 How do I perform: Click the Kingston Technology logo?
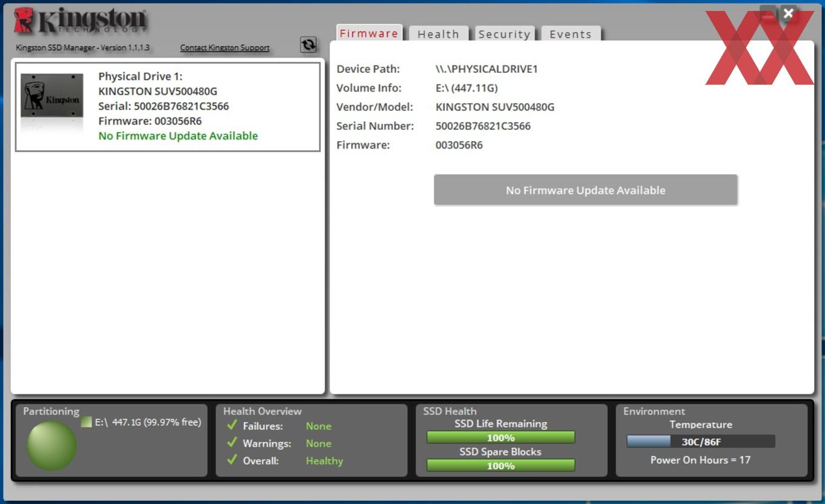point(80,21)
